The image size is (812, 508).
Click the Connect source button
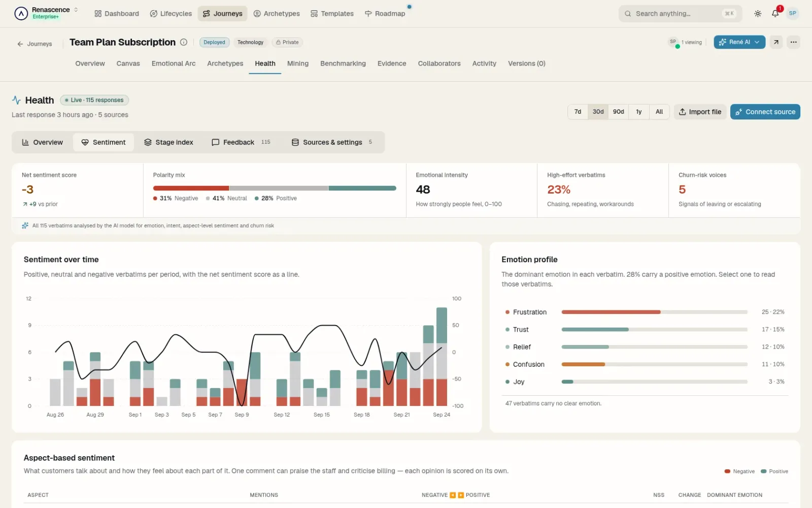tap(765, 112)
